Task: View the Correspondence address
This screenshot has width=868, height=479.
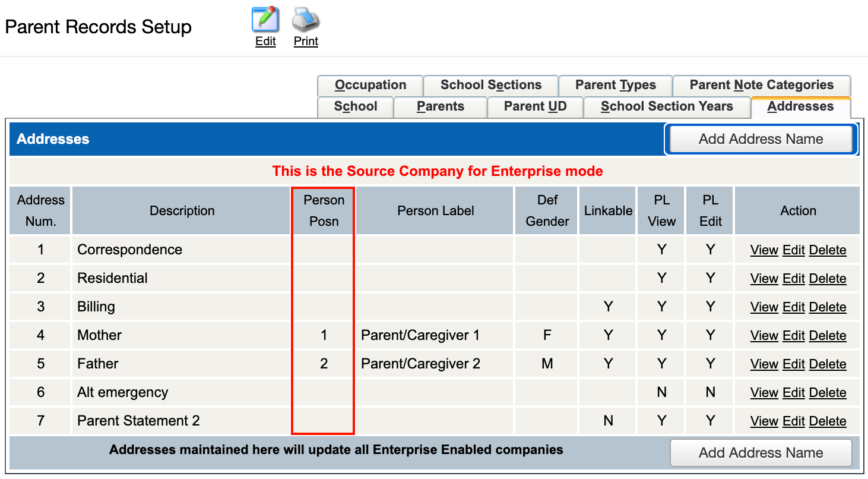Action: point(764,250)
